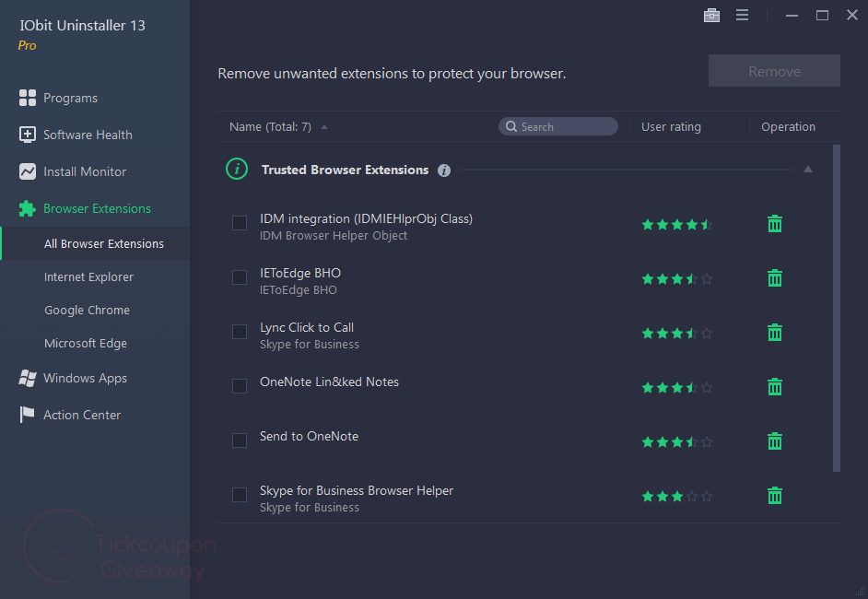Click IEToEdge BHO's star rating
Viewport: 868px width, 599px height.
(x=676, y=278)
